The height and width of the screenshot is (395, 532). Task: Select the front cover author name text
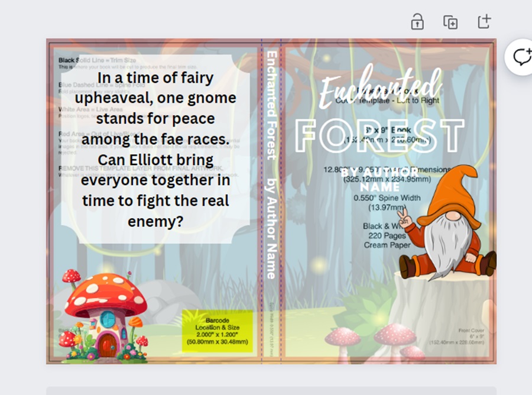371,179
